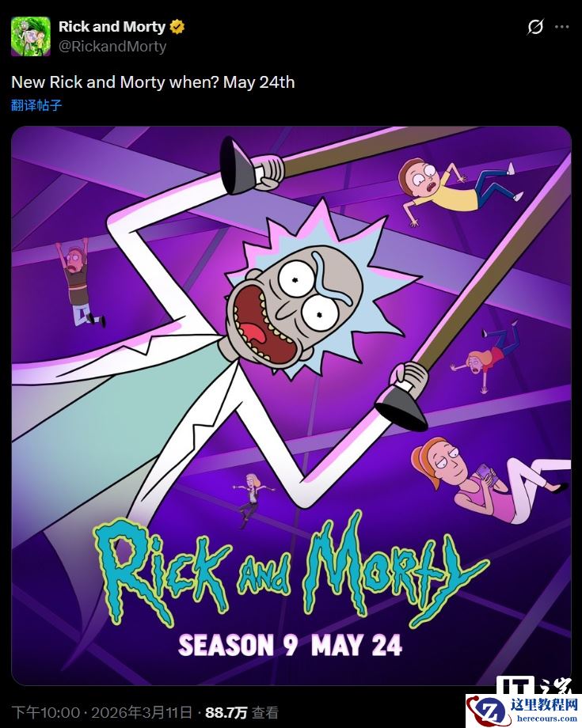Viewport: 582px width, 728px height.
Task: Click the SEASON 9 MAY 24 caption on poster
Action: tap(291, 645)
